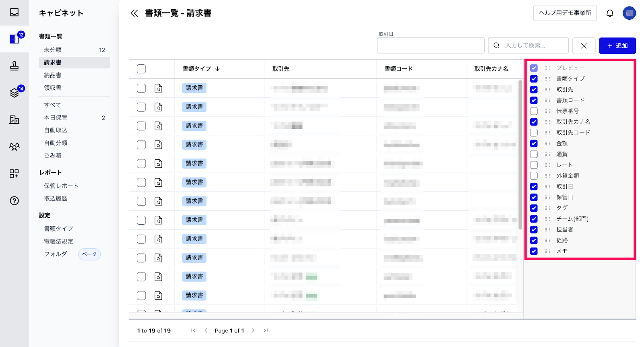
Task: Select 納品書 in the sidebar
Action: pos(74,75)
